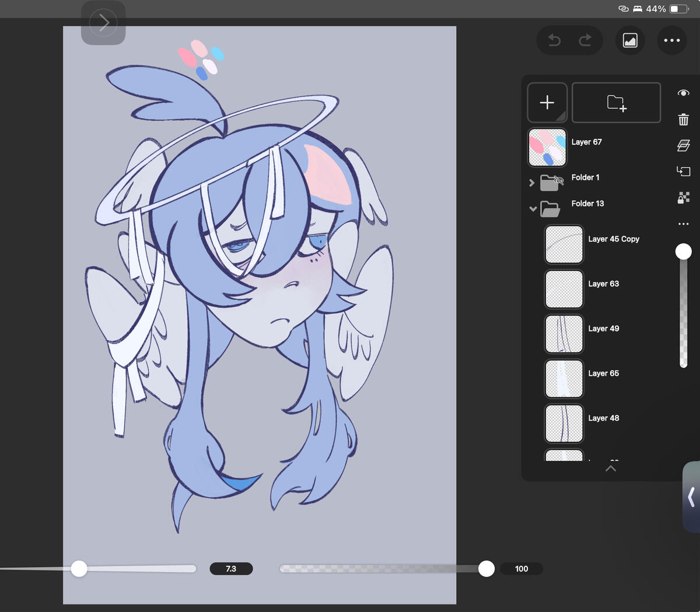700x612 pixels.
Task: Click the brush size slider handle
Action: [79, 568]
